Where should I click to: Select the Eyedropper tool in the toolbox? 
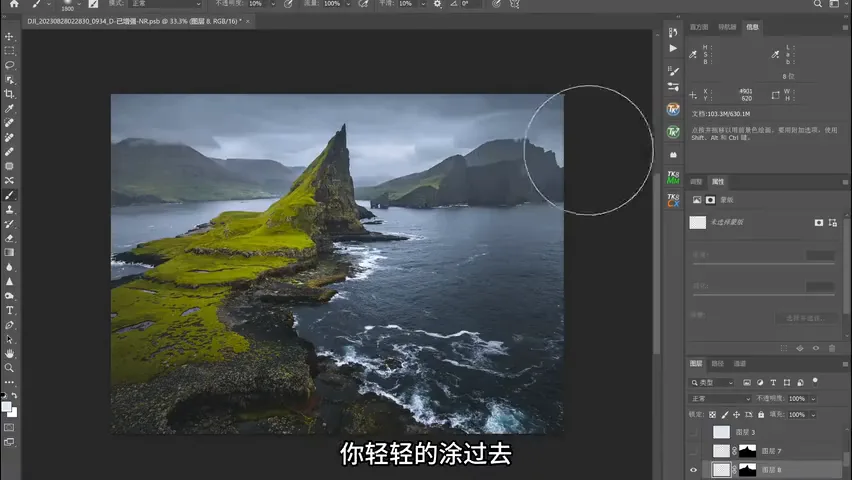9,108
